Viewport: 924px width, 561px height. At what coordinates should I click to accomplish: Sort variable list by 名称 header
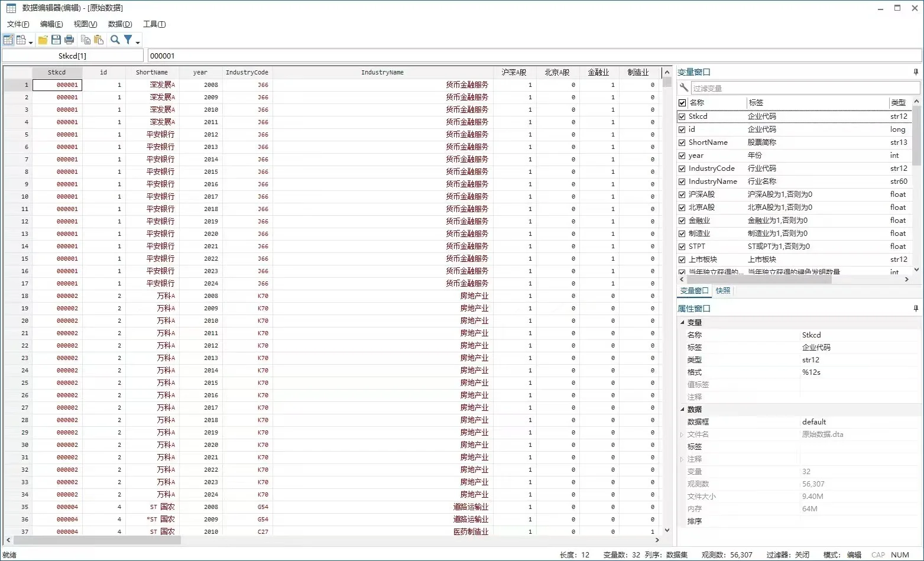coord(717,103)
